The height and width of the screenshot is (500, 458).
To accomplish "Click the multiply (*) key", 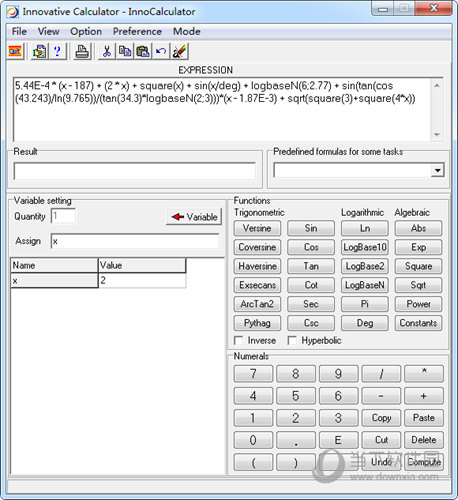I will click(x=424, y=374).
